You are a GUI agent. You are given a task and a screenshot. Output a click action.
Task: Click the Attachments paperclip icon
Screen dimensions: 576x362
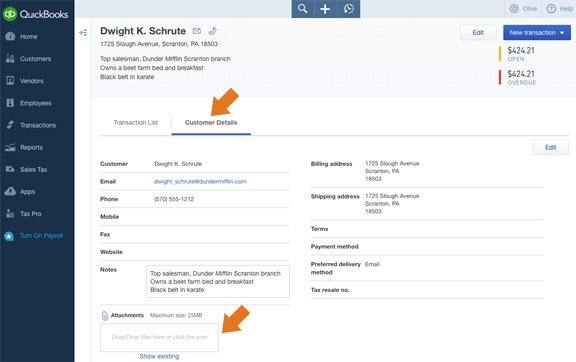coord(105,316)
